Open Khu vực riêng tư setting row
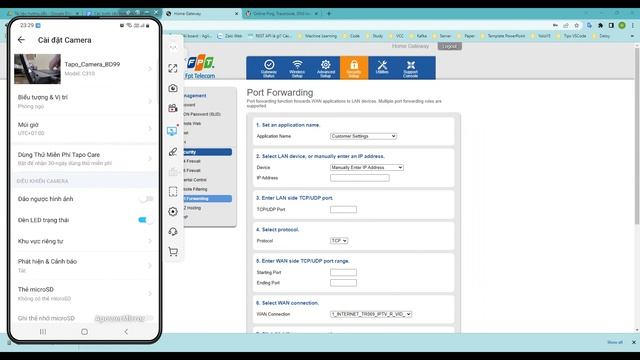 (x=84, y=241)
